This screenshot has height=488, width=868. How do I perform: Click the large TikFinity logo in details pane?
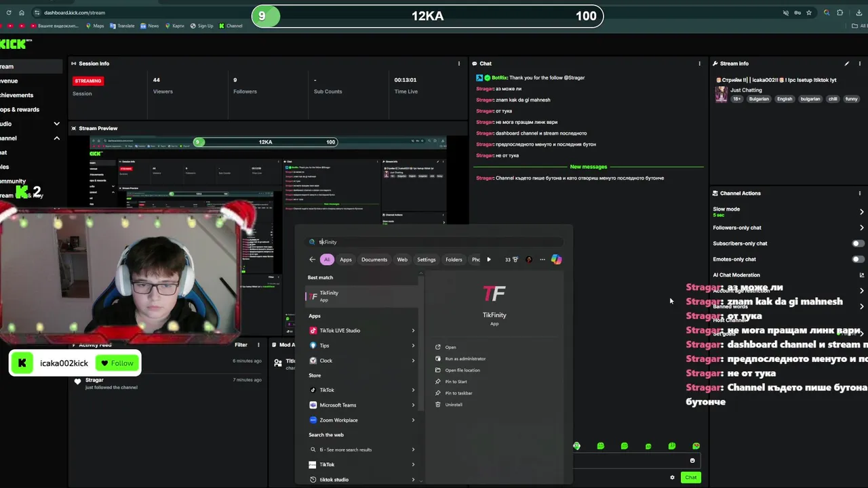coord(494,293)
